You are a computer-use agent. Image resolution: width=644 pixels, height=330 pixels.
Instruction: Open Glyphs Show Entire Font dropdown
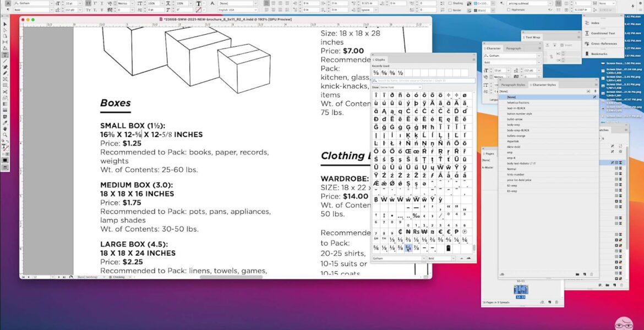point(401,87)
